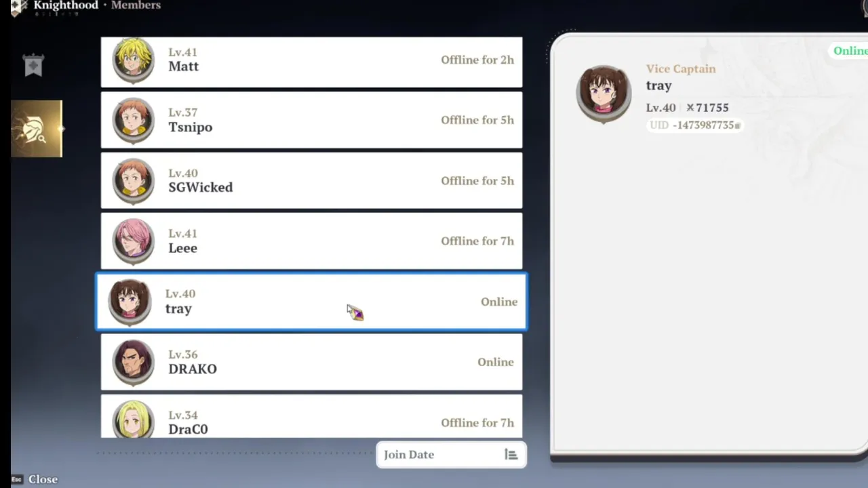Screen dimensions: 868x488
Task: Select the highlighted tray member row
Action: coord(311,302)
